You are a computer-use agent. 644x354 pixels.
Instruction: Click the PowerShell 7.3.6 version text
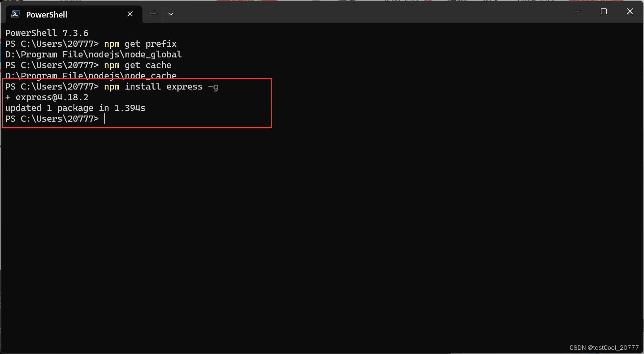tap(46, 32)
